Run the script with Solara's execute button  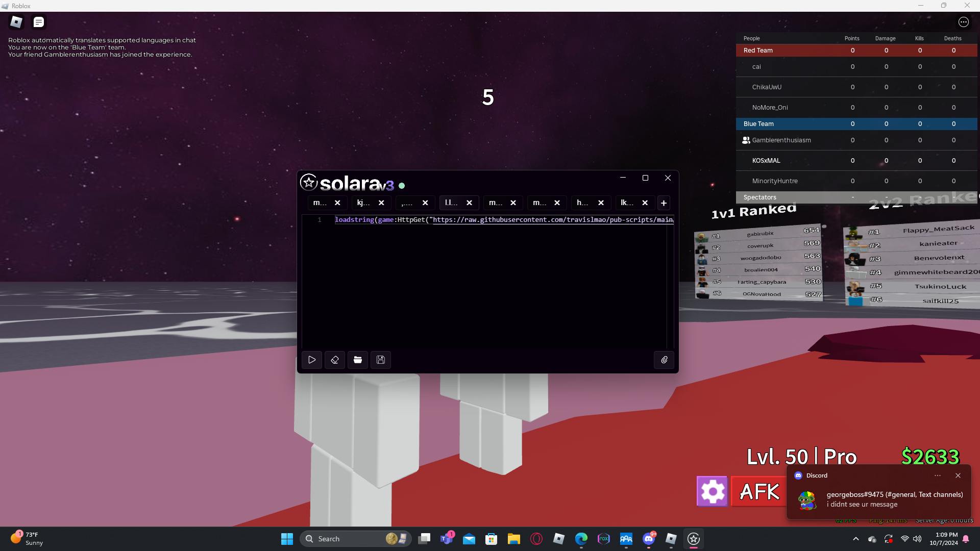click(312, 360)
